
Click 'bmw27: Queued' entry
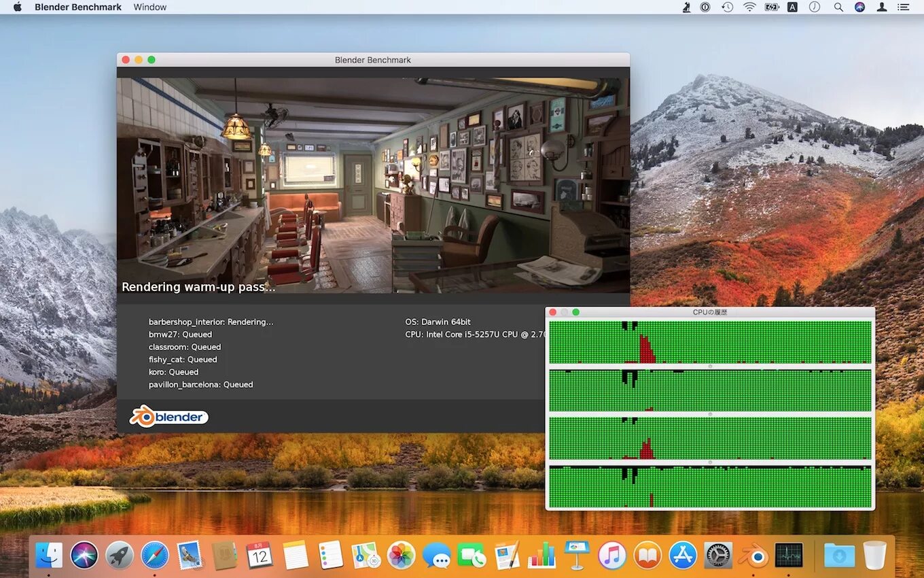[180, 335]
